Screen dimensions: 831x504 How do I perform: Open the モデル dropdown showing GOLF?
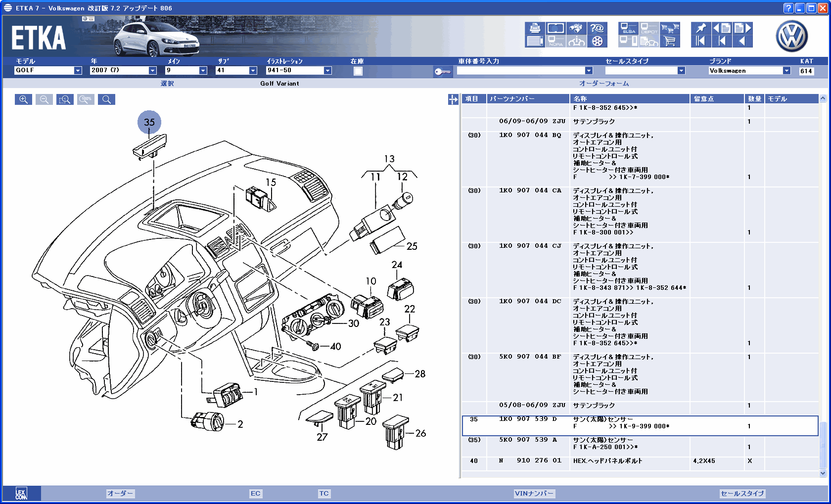coord(78,71)
